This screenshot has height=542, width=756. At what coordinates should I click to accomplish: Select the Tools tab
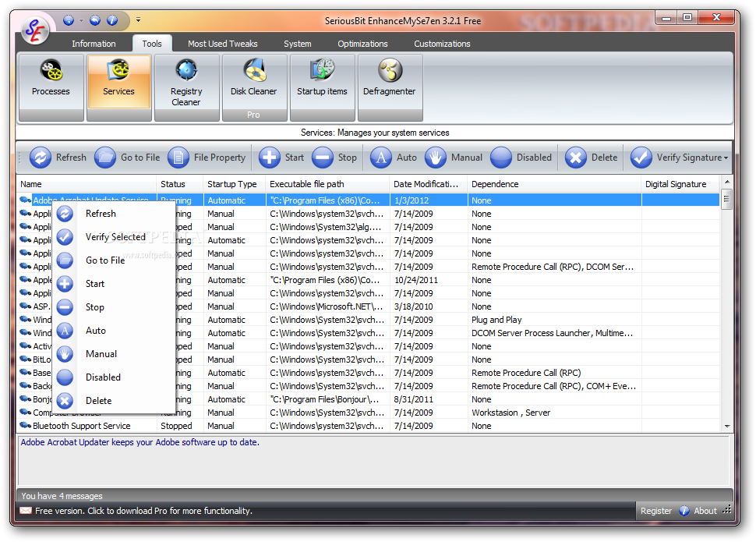pyautogui.click(x=152, y=44)
